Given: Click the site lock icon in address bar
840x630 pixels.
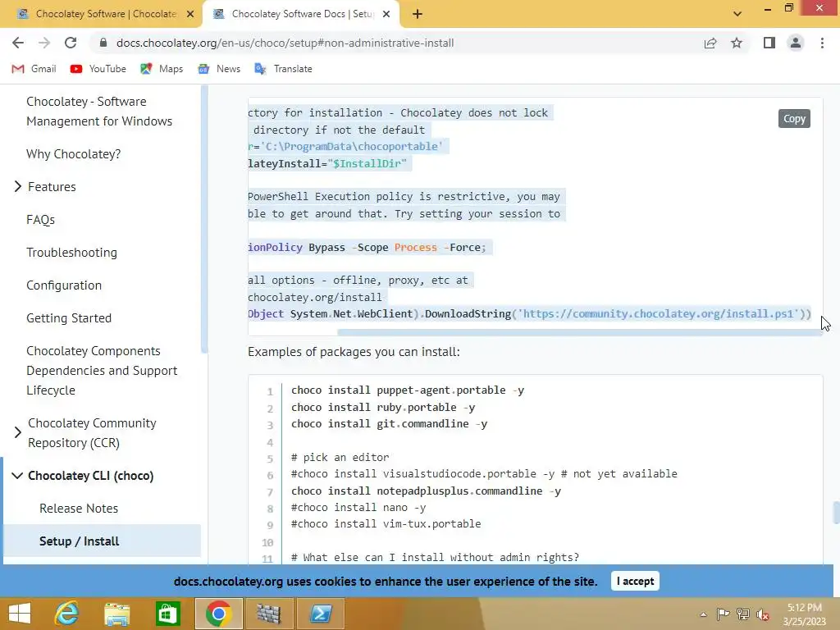Looking at the screenshot, I should (103, 43).
